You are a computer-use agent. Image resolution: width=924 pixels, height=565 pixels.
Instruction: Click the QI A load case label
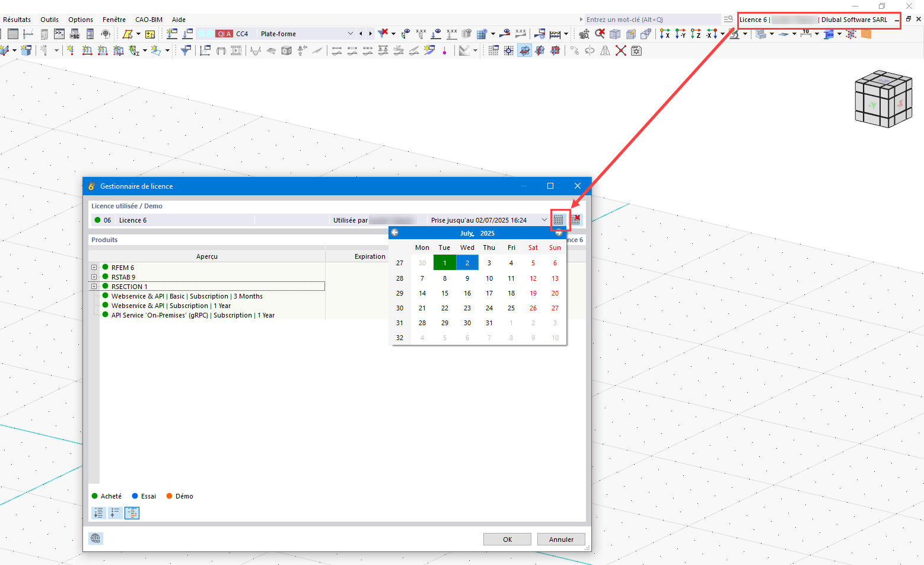click(224, 34)
